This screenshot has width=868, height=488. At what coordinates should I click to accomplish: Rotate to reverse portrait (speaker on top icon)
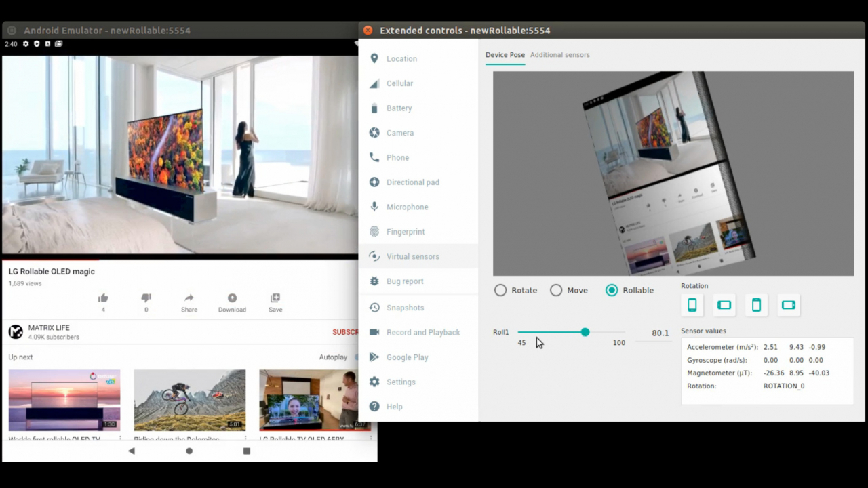[x=756, y=305]
